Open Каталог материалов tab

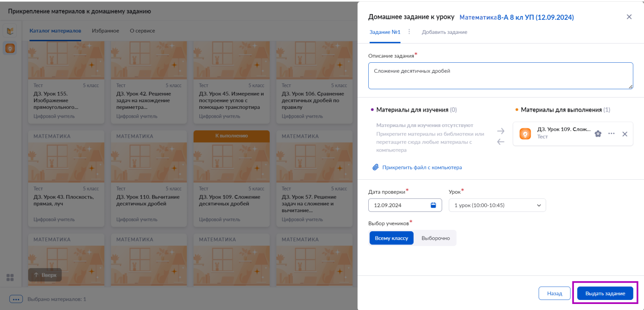[55, 31]
